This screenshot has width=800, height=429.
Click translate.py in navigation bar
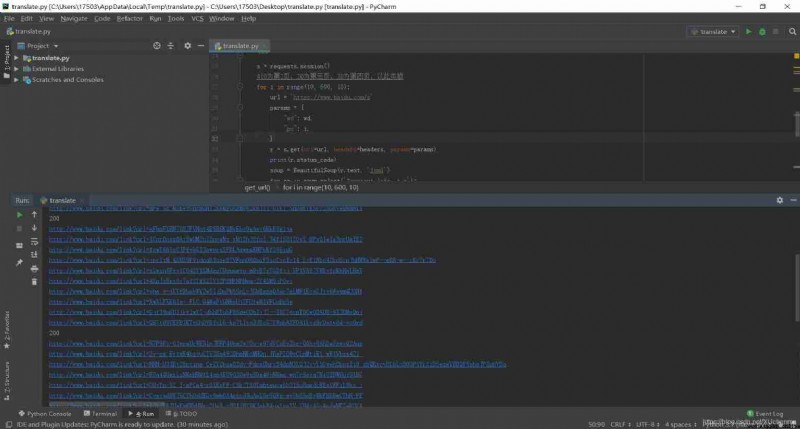click(29, 32)
